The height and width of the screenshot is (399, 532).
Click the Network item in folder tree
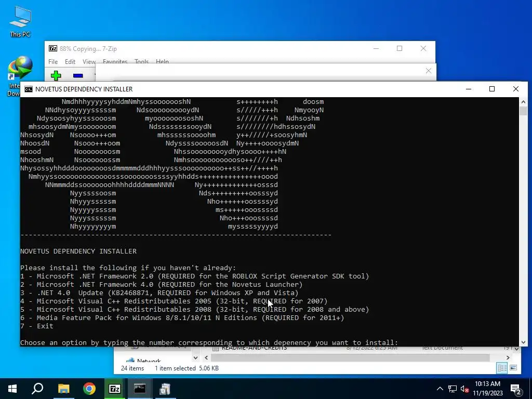[x=149, y=361]
